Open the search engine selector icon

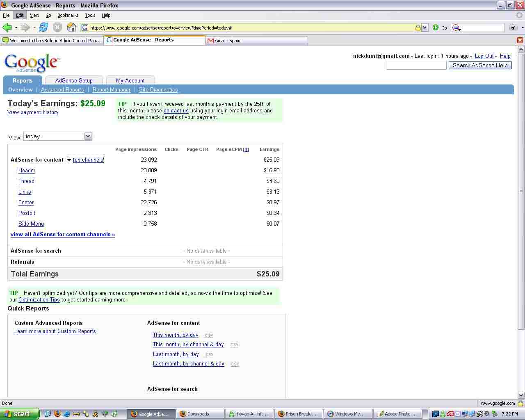(456, 27)
